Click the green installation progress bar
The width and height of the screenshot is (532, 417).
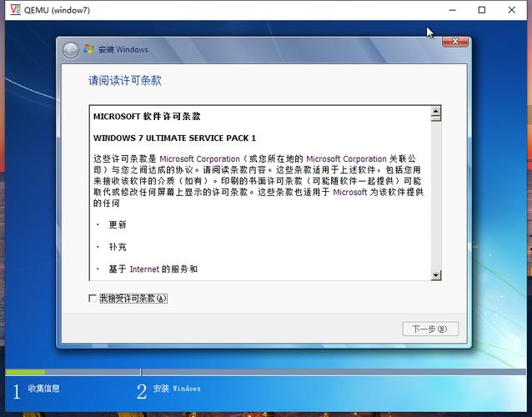pos(26,372)
